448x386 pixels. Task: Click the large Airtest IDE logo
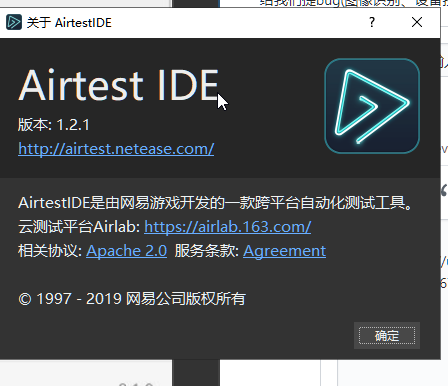click(372, 106)
